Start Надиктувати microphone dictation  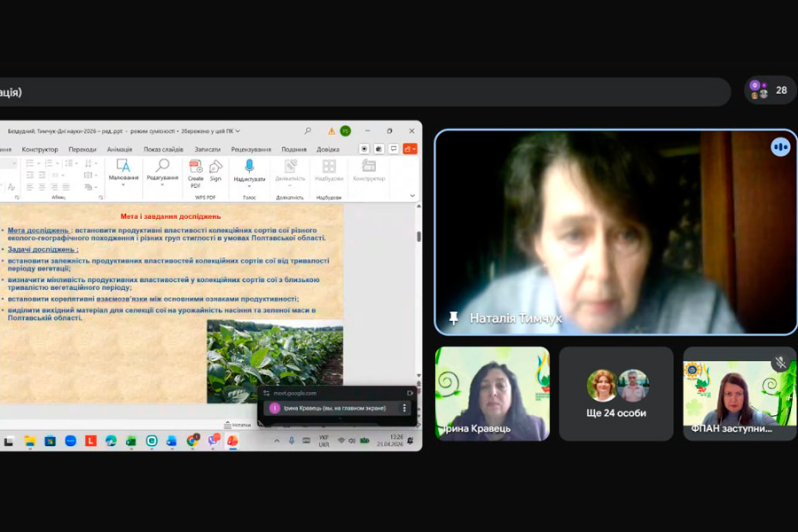tap(249, 173)
